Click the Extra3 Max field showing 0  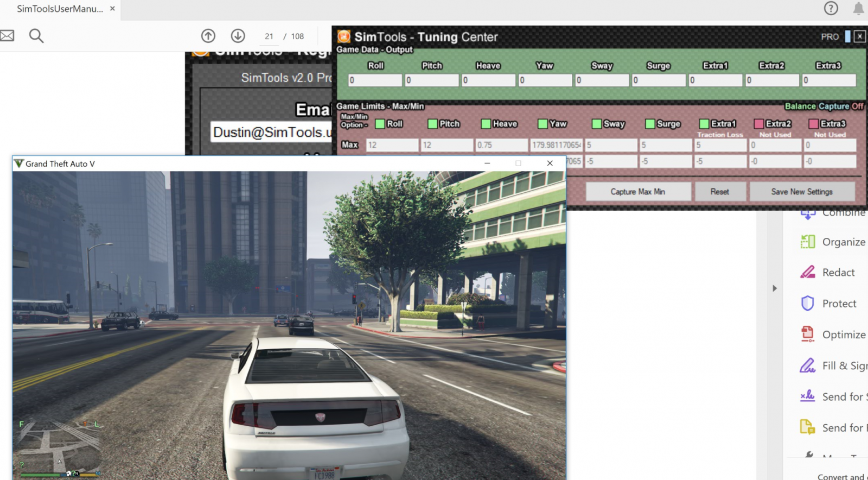pos(831,145)
